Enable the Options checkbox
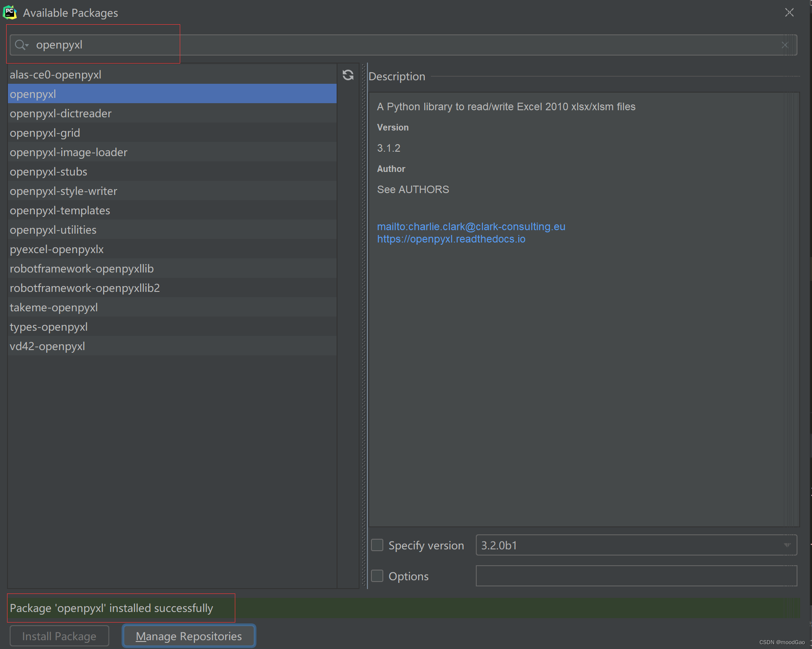Viewport: 812px width, 649px height. click(377, 576)
